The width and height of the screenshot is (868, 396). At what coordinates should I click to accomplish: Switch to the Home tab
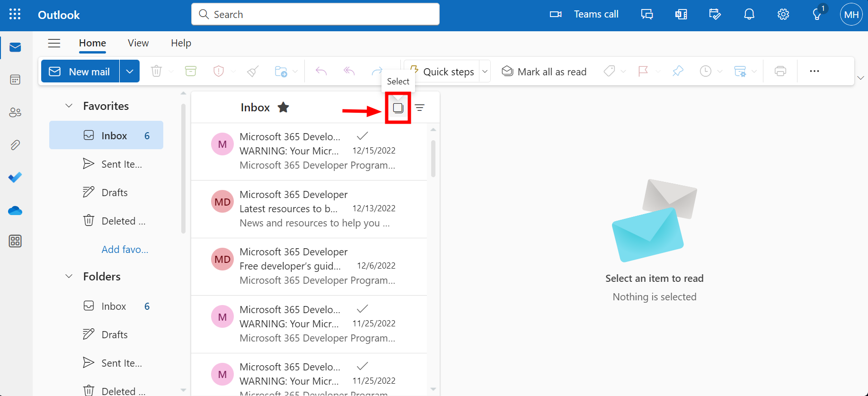tap(92, 43)
